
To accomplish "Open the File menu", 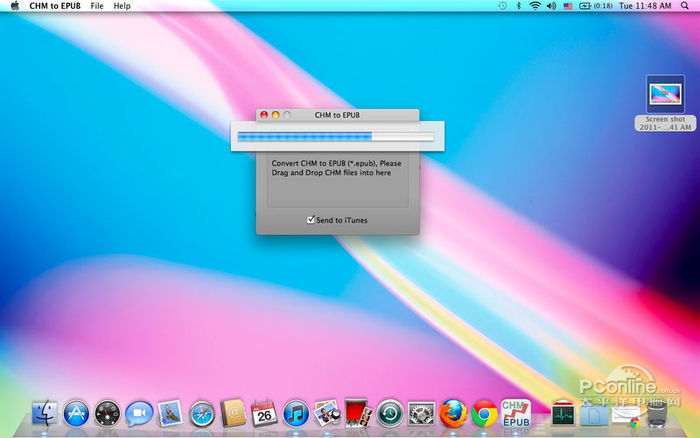I will pyautogui.click(x=96, y=6).
